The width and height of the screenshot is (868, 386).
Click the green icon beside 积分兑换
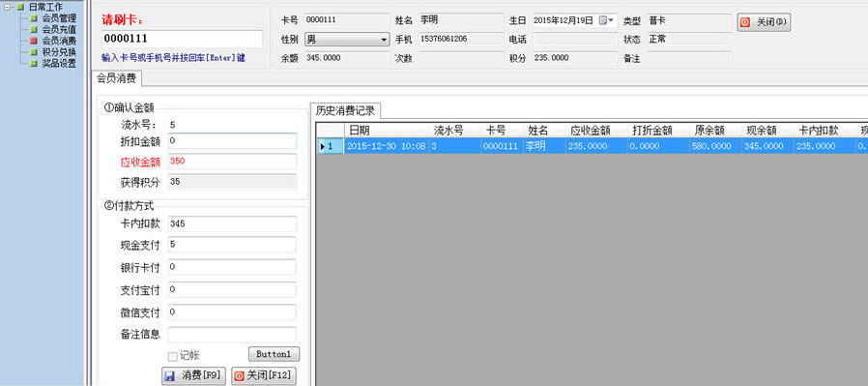pyautogui.click(x=34, y=52)
